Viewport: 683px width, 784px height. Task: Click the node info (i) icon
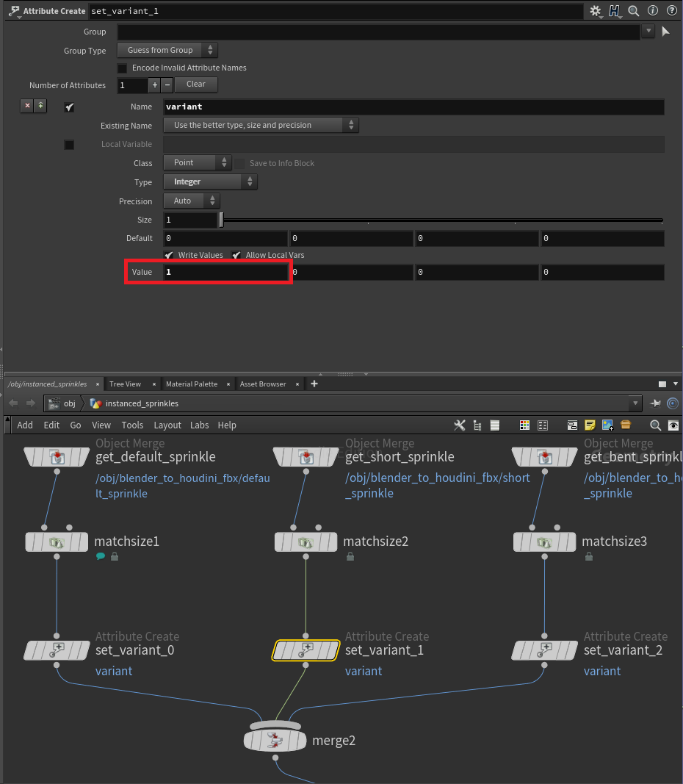click(652, 11)
